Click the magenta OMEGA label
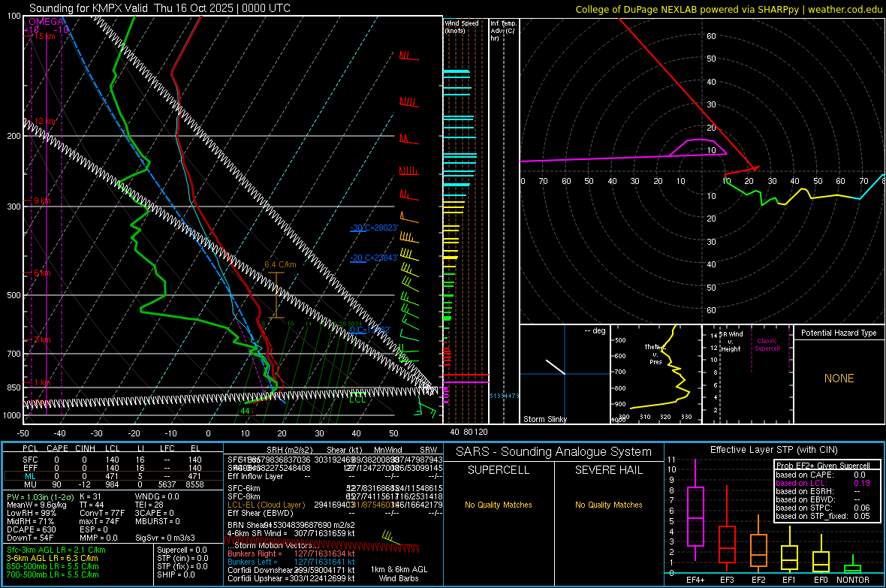Viewport: 886px width, 588px height. click(47, 22)
